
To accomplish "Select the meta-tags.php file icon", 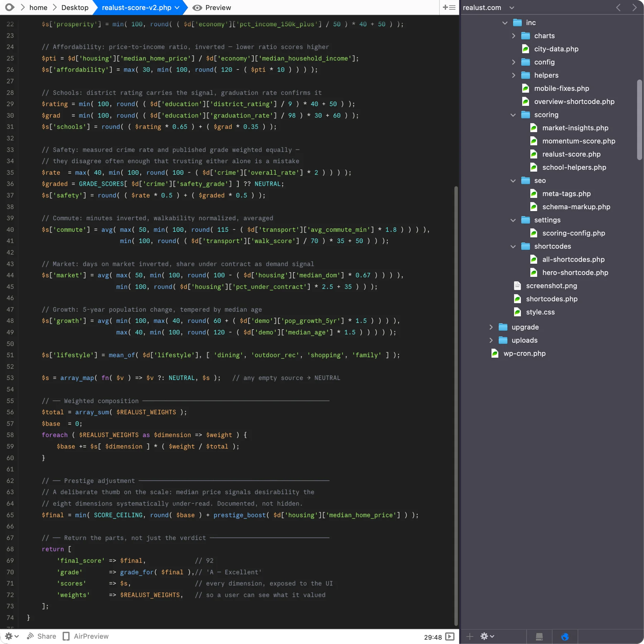I will coord(533,194).
